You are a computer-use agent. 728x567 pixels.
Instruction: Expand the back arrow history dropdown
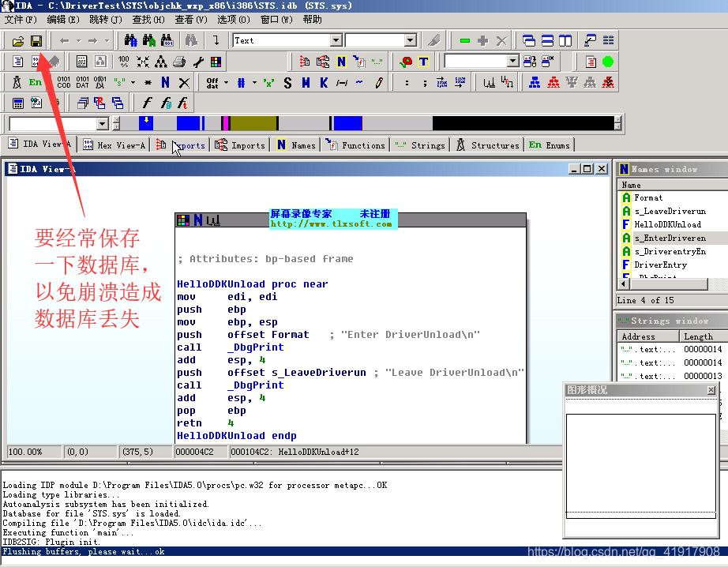78,41
